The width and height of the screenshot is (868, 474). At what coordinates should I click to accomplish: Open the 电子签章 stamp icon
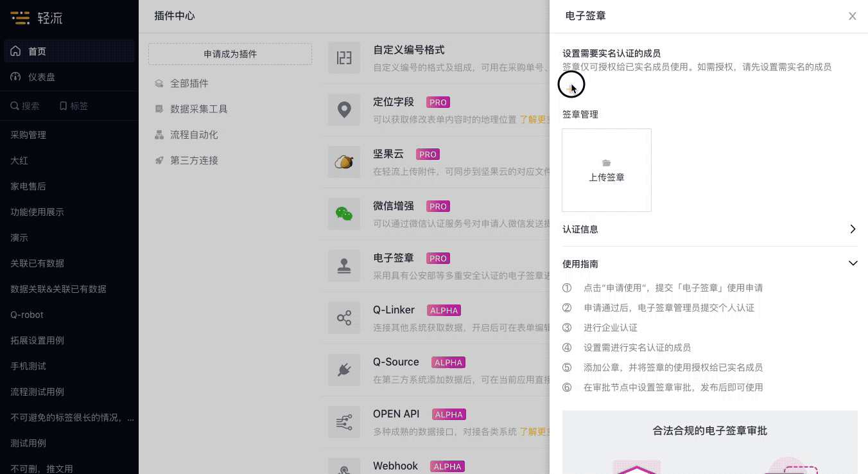[x=344, y=266]
